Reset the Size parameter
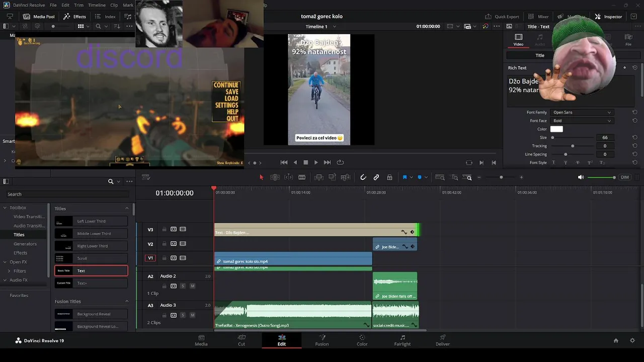644x362 pixels. [635, 137]
